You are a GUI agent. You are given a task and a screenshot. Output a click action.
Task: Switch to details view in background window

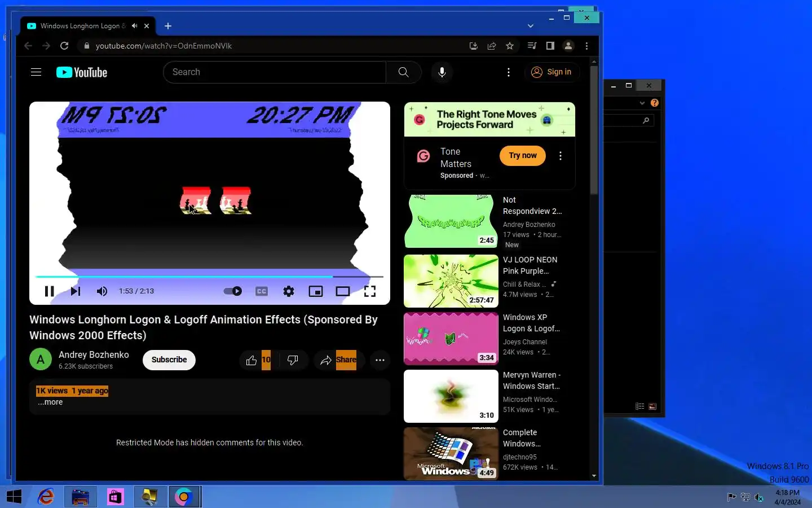pyautogui.click(x=639, y=406)
